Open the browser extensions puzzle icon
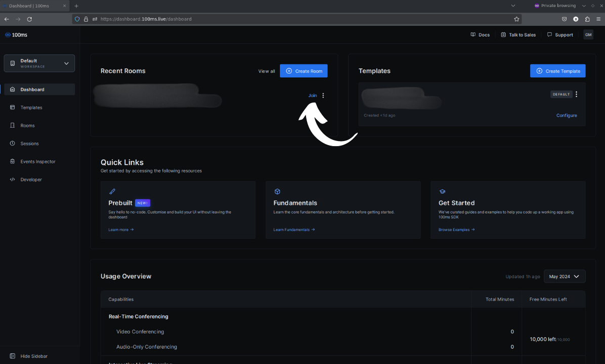605x364 pixels. [x=587, y=19]
